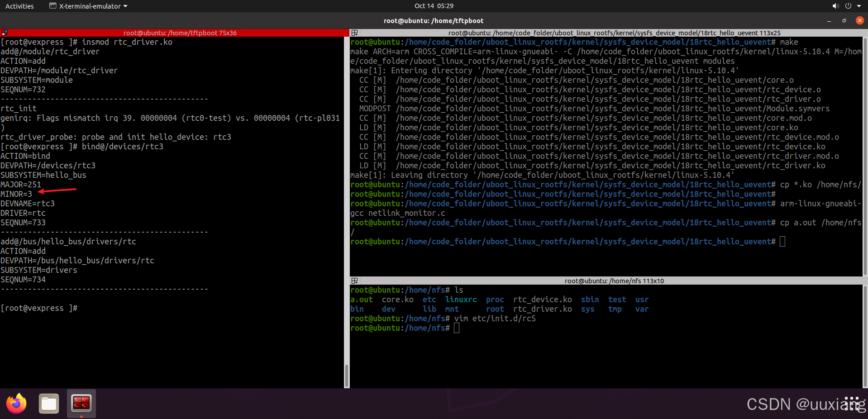This screenshot has width=868, height=419.
Task: Click 'rtc_device.ko' in the ls output
Action: point(543,300)
